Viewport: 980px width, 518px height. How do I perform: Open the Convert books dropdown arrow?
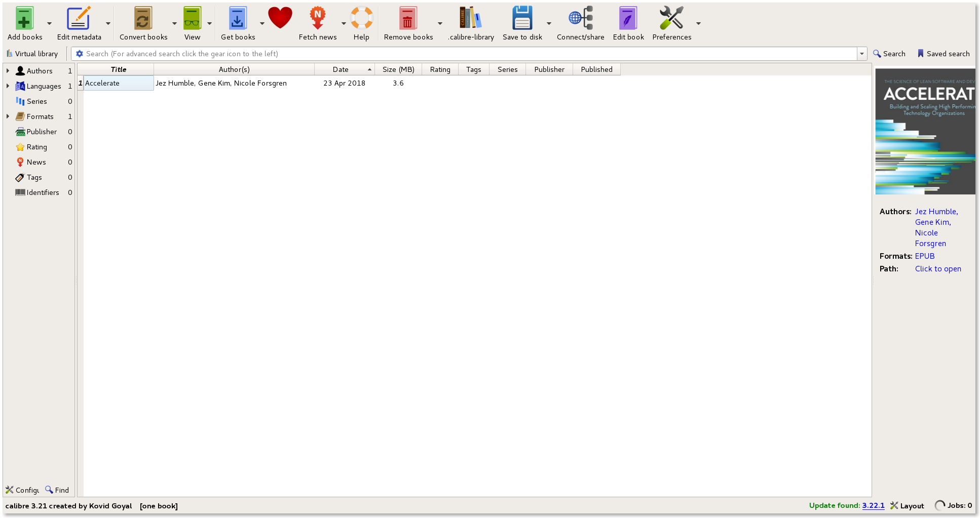point(174,23)
